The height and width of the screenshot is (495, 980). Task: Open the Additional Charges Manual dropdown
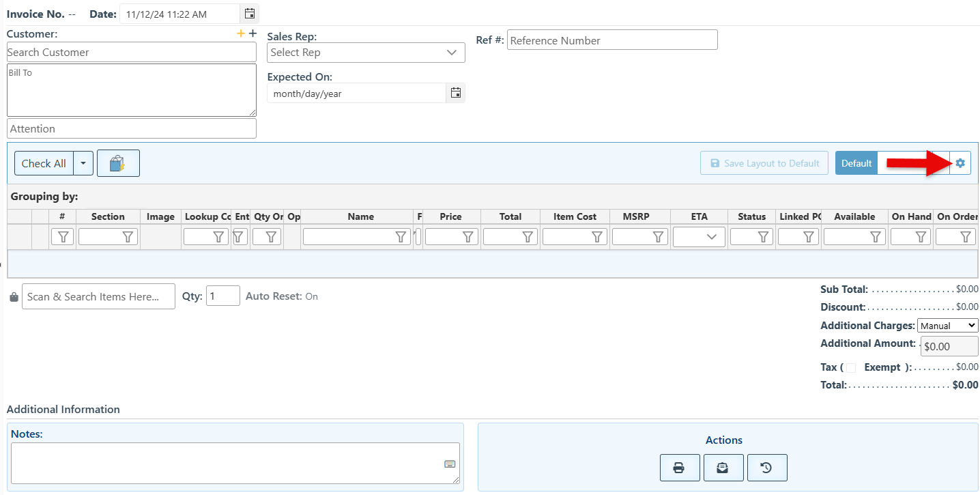948,326
